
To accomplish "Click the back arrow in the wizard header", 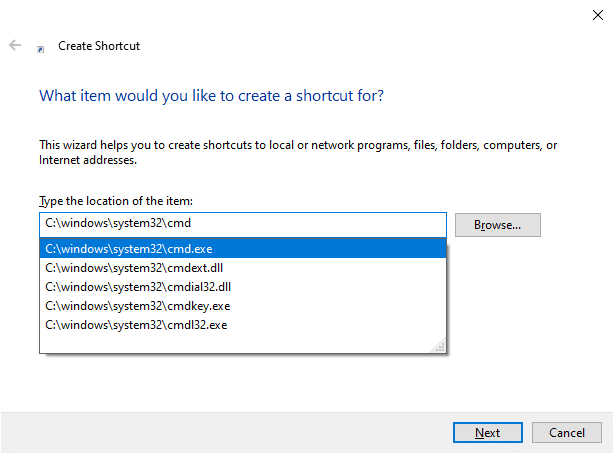I will click(15, 46).
